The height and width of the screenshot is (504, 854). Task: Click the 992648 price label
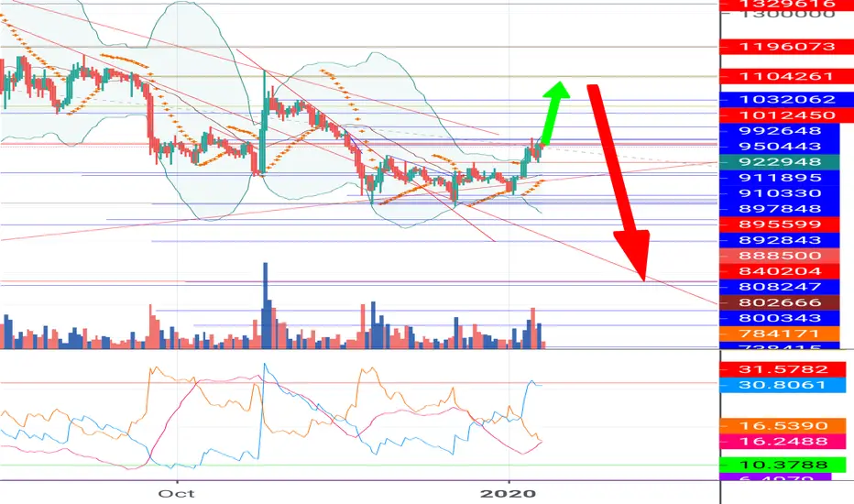[780, 131]
